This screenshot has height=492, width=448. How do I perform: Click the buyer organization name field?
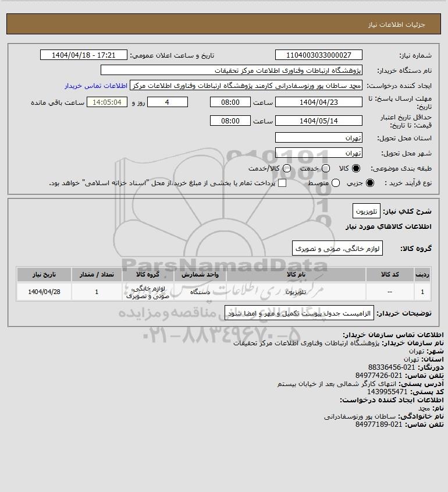pyautogui.click(x=232, y=70)
